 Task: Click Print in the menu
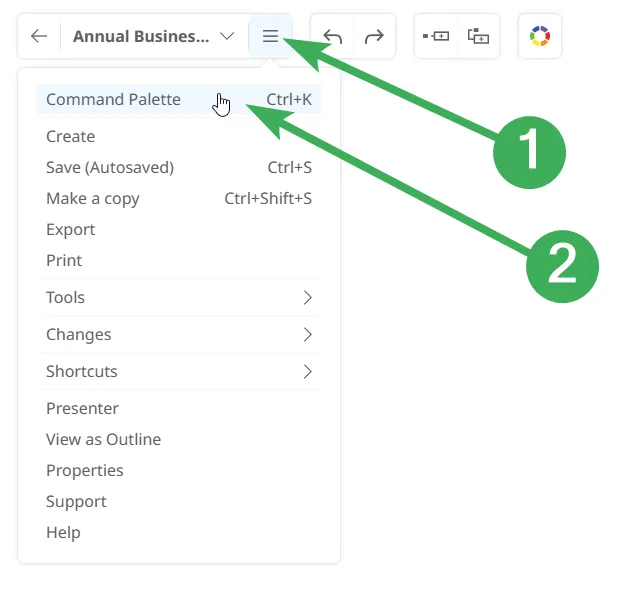[64, 260]
